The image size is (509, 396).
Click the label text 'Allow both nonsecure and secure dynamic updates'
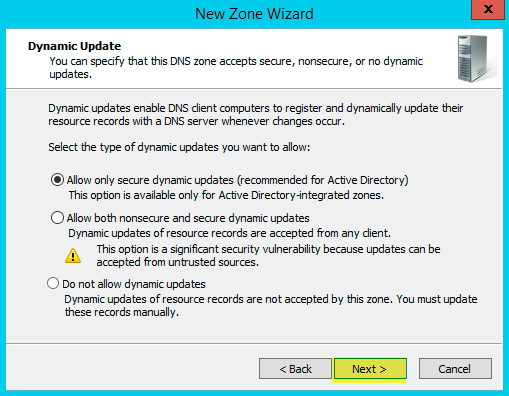[188, 218]
